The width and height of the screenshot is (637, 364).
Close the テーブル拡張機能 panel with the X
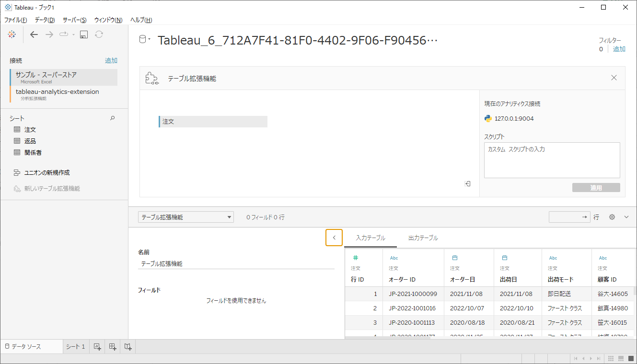tap(614, 78)
